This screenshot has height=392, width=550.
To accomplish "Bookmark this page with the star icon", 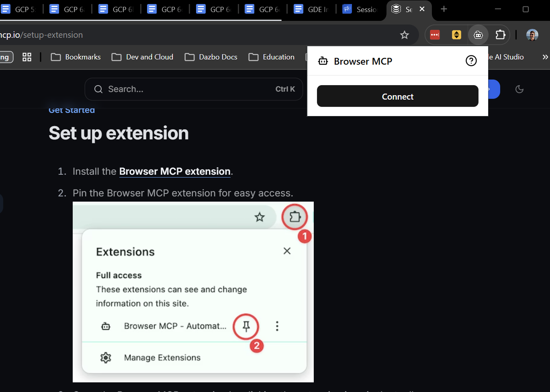I will (x=405, y=35).
